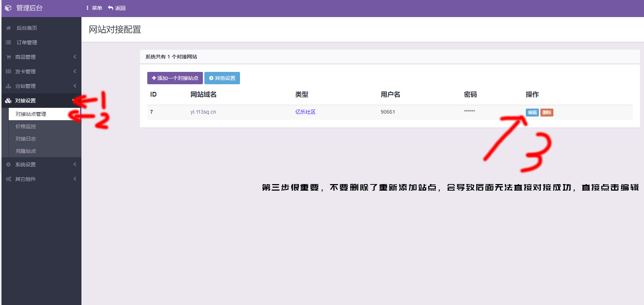This screenshot has height=305, width=644.
Task: Click the cubes icon beside 对接设置
Action: [x=8, y=101]
